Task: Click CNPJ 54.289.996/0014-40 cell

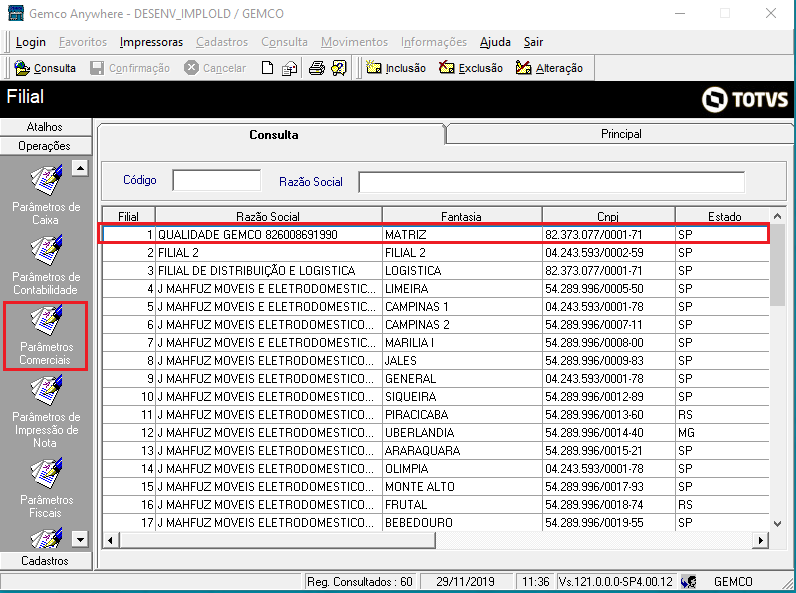Action: [x=609, y=433]
